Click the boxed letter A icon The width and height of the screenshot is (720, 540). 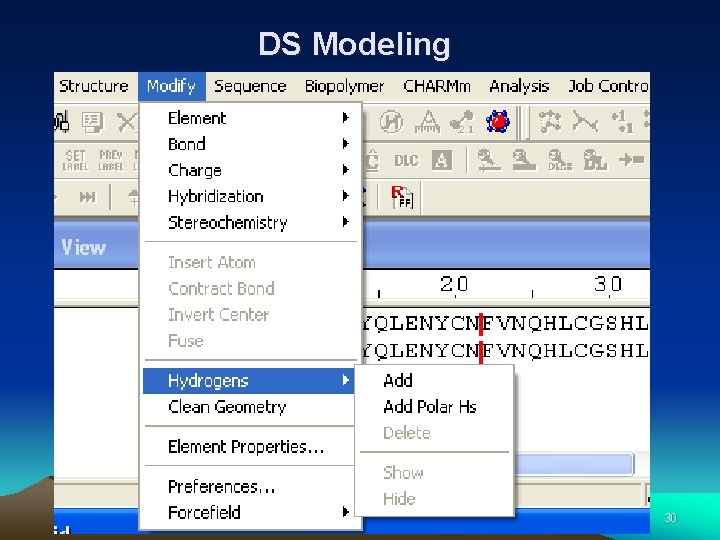(442, 161)
